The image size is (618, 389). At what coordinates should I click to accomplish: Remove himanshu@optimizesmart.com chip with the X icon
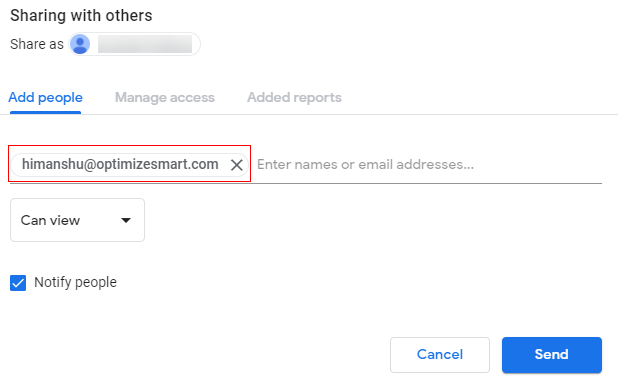tap(236, 165)
